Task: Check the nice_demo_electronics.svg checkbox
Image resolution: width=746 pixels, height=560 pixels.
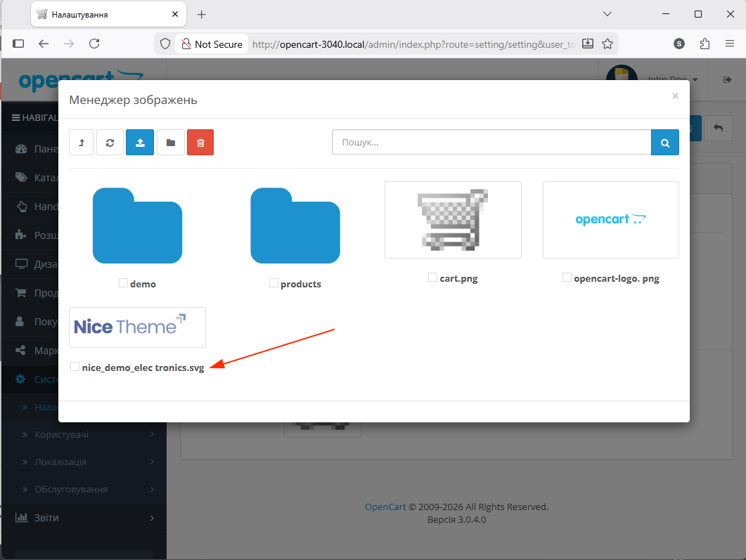Action: pyautogui.click(x=75, y=367)
